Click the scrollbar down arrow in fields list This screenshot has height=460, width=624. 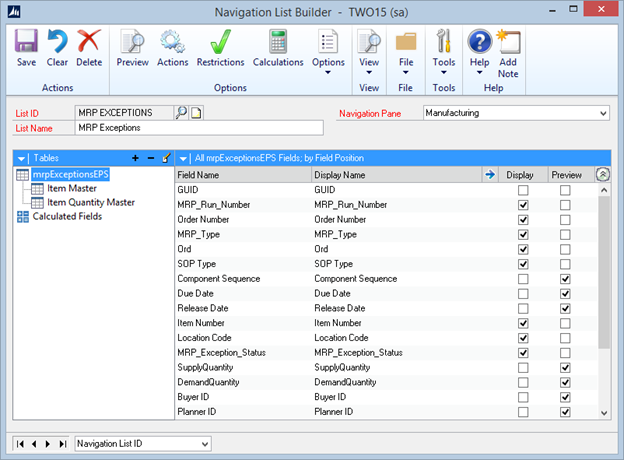(604, 413)
